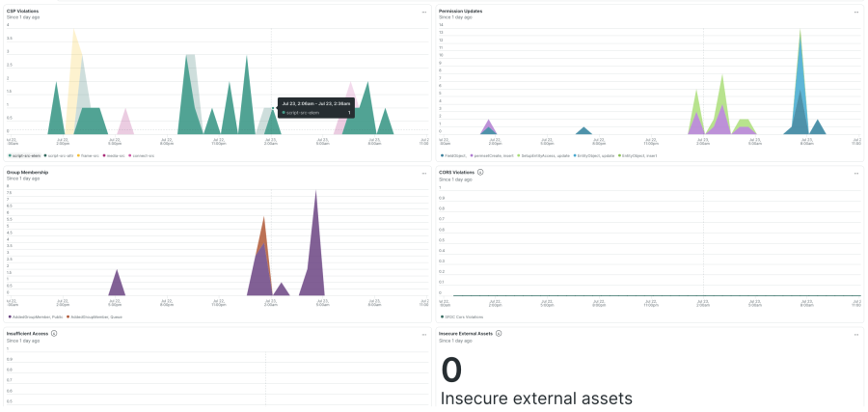Toggle the SFDC Cors Violations legend series
Screen dimensions: 868x412
[462, 316]
